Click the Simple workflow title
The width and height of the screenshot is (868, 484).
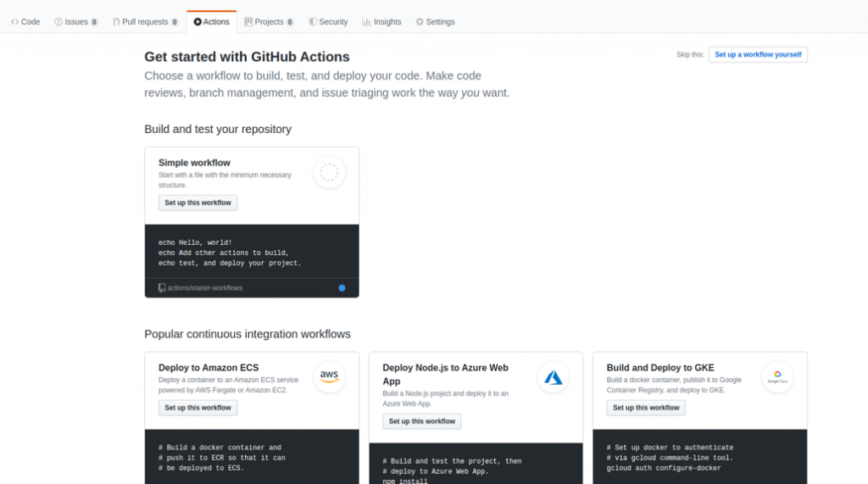[x=194, y=163]
